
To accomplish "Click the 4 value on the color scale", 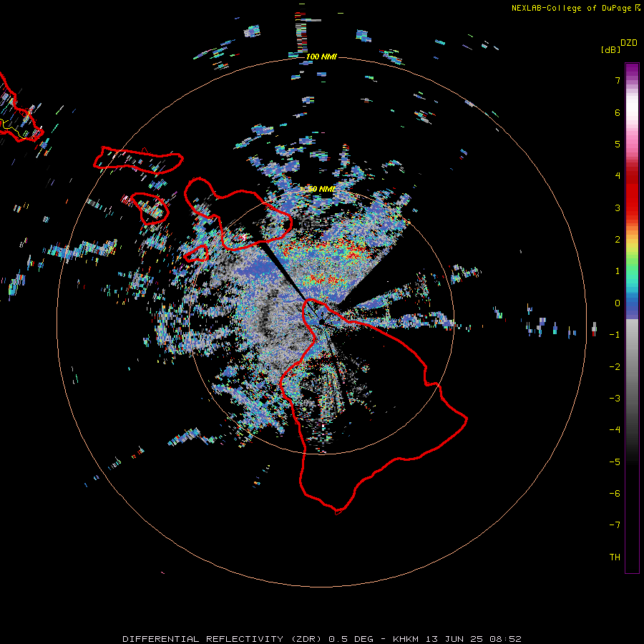I will tap(618, 176).
